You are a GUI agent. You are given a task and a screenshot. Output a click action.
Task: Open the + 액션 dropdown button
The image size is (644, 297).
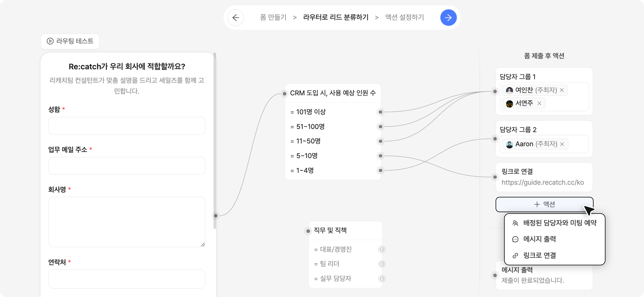[544, 204]
